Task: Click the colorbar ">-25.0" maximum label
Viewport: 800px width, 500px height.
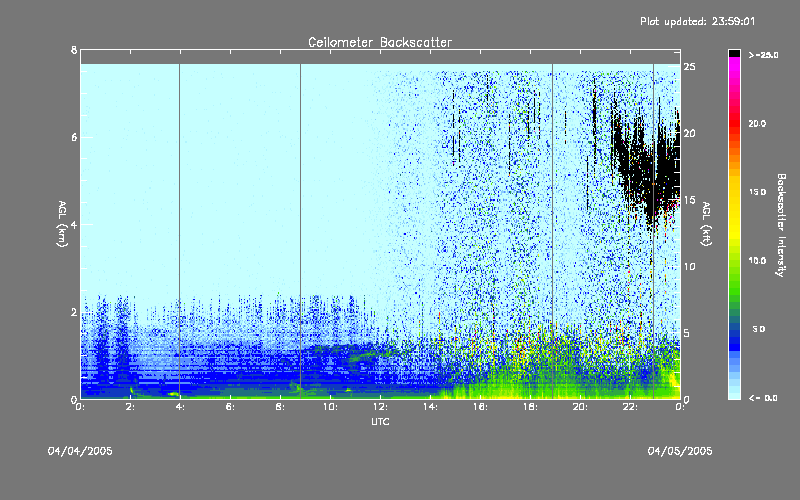Action: point(763,55)
